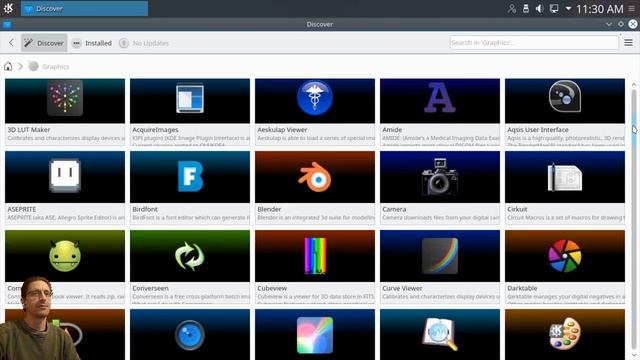Image resolution: width=640 pixels, height=360 pixels.
Task: Select the No Updates tab
Action: point(144,43)
